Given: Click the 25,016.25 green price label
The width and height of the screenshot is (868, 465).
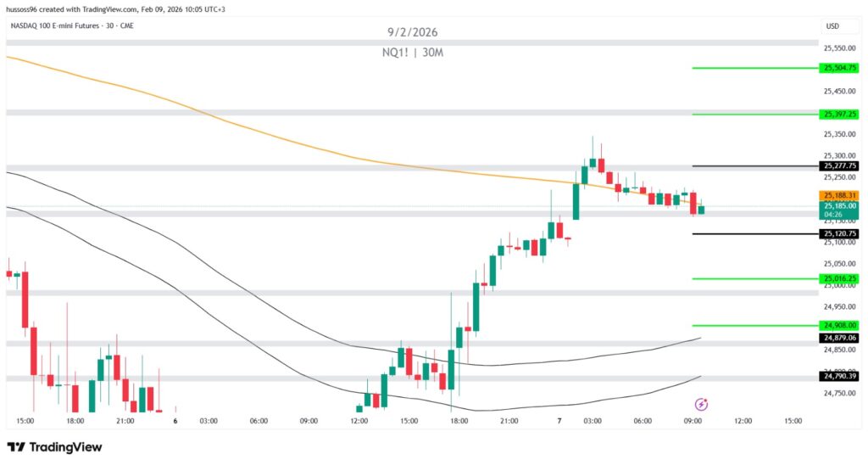Looking at the screenshot, I should [839, 278].
